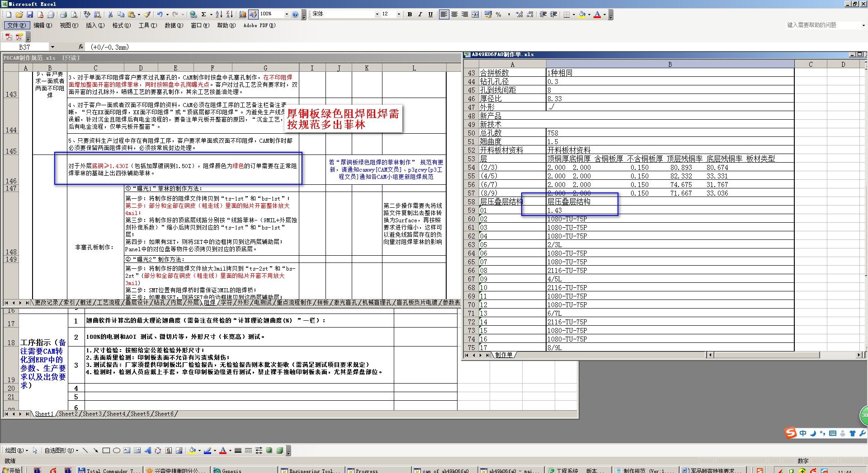Open Print Preview from the toolbar
Screen dimensions: 868x473
[74, 14]
